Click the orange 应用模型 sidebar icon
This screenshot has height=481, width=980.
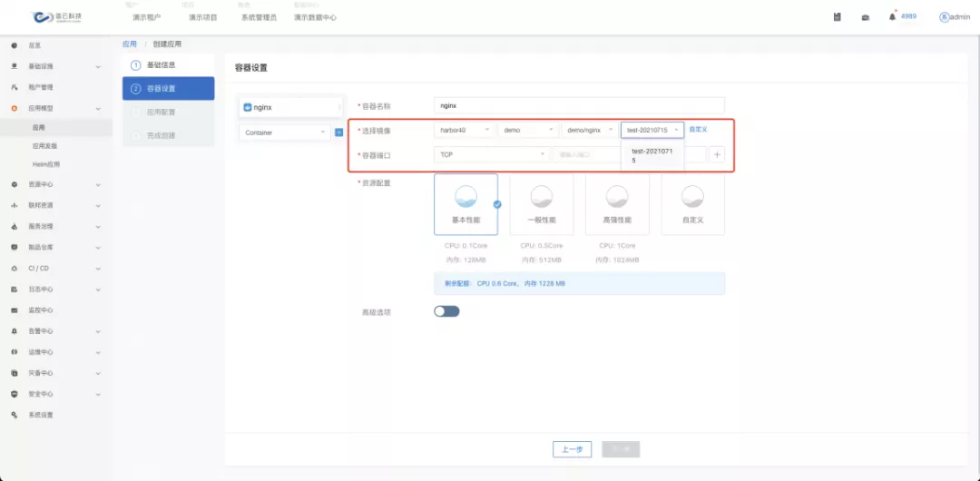coord(14,108)
